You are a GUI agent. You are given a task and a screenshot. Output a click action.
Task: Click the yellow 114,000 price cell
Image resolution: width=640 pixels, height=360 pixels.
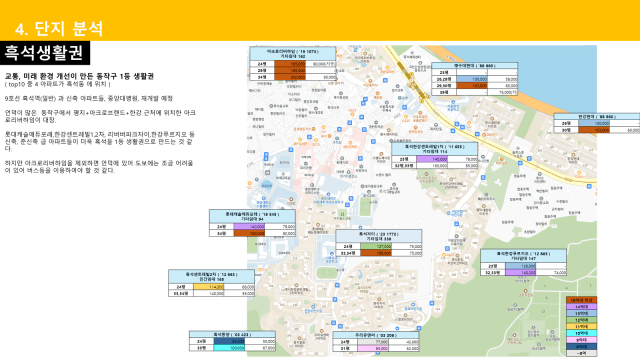(x=209, y=287)
